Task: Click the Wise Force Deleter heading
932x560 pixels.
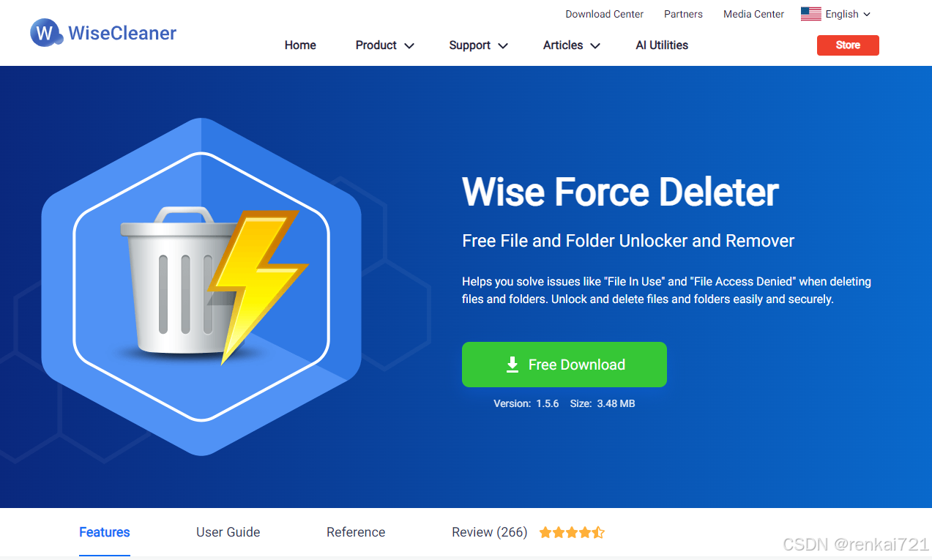Action: [x=620, y=193]
